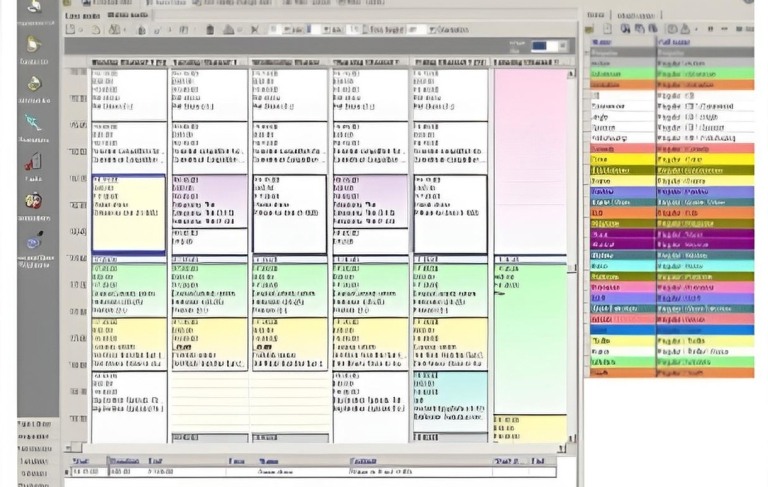
Task: Open the large pink block on Saturday
Action: pyautogui.click(x=530, y=161)
